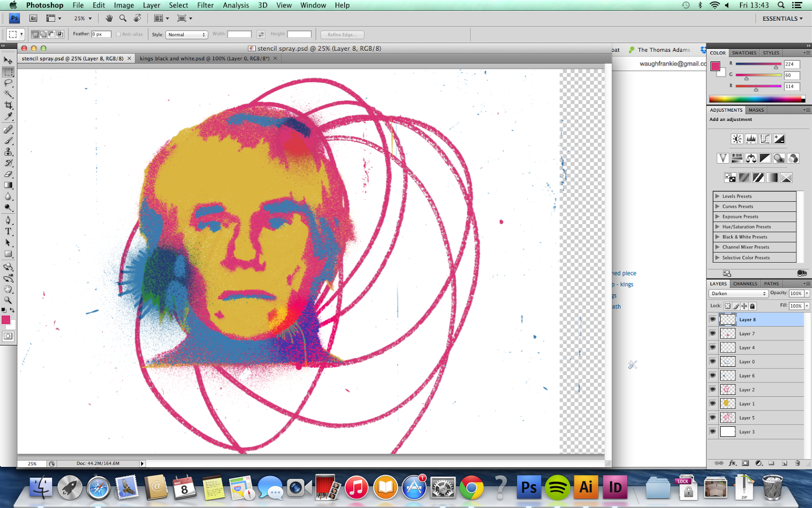Open the Style dropdown set to Normal

coord(187,35)
